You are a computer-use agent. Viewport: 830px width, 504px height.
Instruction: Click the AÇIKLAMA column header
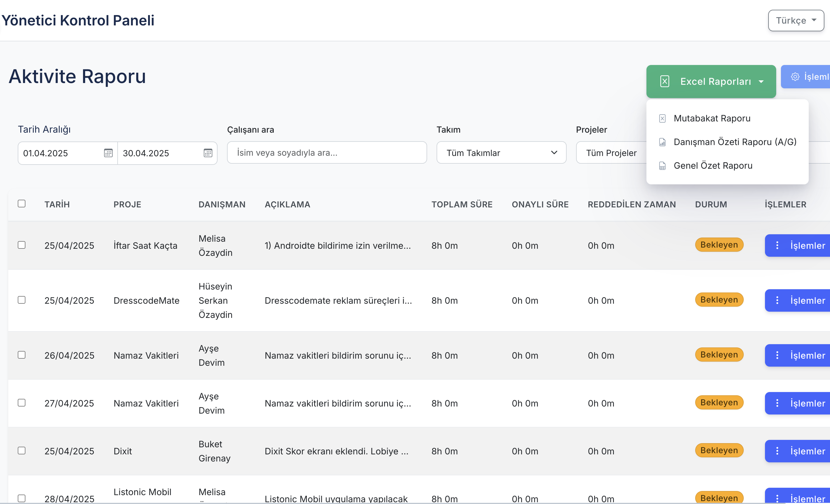(287, 204)
